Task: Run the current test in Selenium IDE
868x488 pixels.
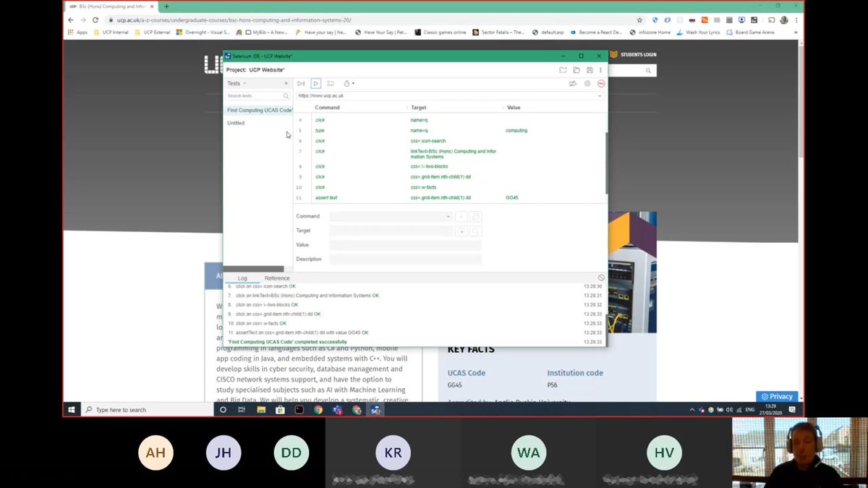Action: tap(316, 84)
